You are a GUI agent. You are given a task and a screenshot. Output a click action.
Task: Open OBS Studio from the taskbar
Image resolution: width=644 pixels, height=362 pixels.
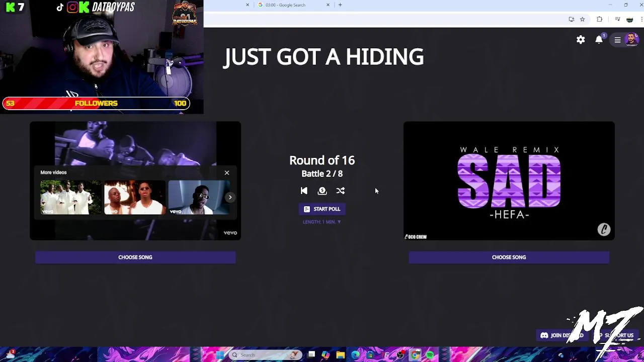[400, 355]
